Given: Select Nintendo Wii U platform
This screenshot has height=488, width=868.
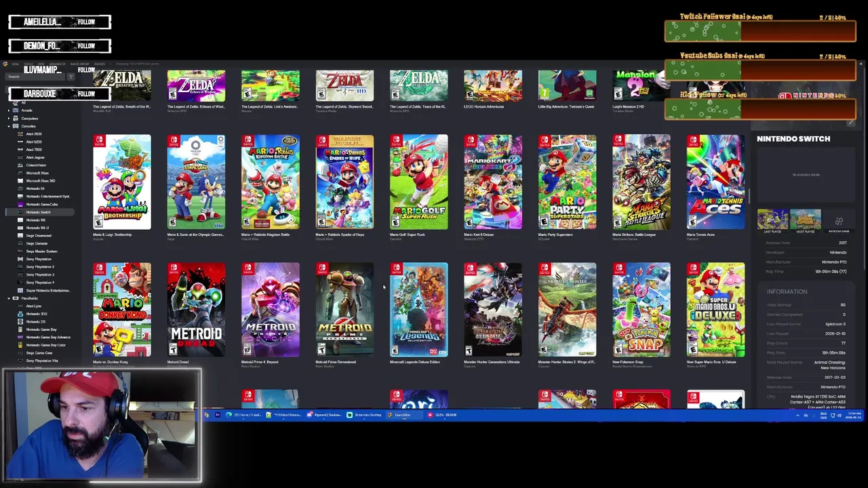Looking at the screenshot, I should pyautogui.click(x=37, y=228).
